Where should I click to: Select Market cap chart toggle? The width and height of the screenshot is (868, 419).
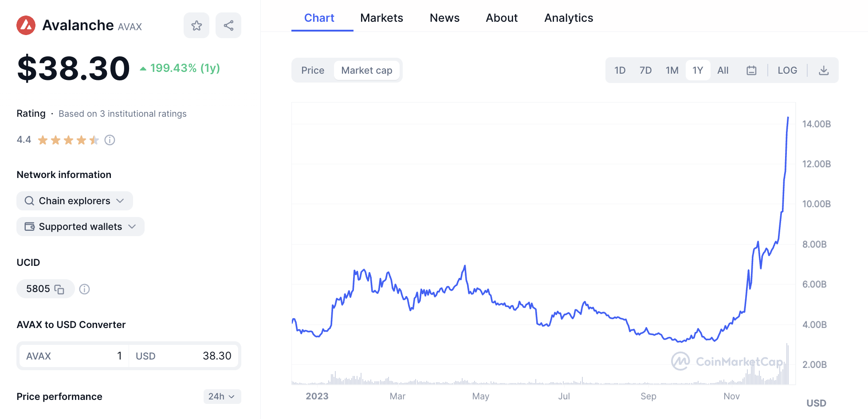point(367,70)
